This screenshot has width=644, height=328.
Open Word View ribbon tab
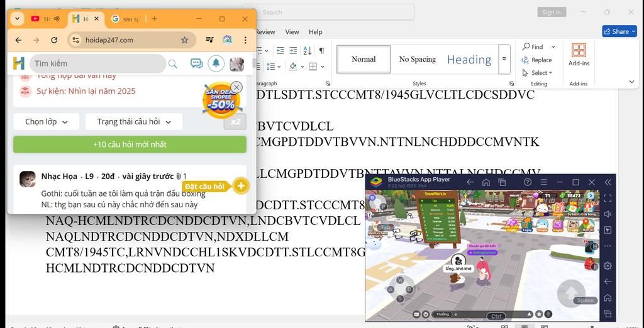(x=292, y=31)
